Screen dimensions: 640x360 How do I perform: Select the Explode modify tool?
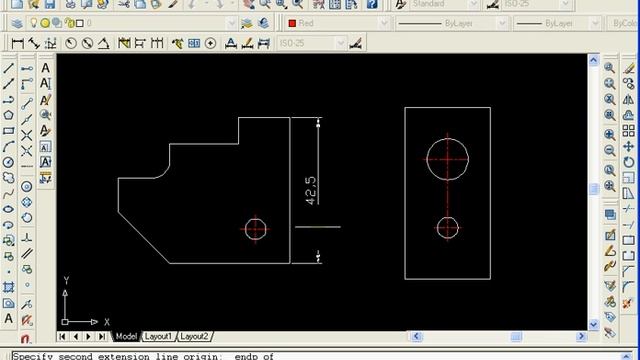click(628, 303)
